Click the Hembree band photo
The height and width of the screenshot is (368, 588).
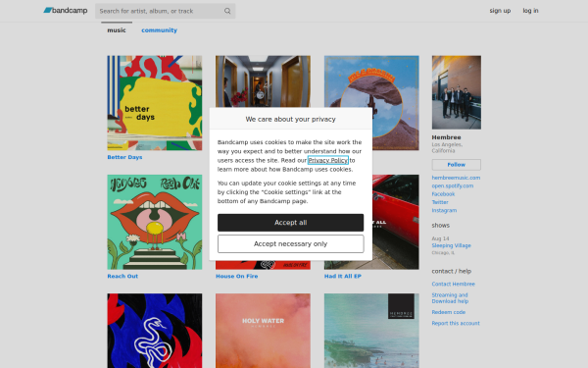[457, 92]
